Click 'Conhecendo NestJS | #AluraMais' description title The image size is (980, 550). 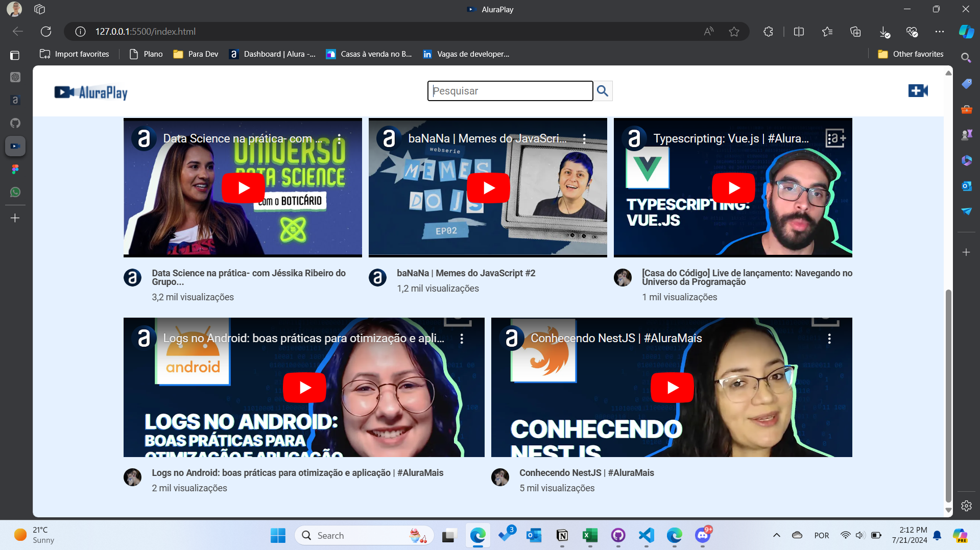586,473
